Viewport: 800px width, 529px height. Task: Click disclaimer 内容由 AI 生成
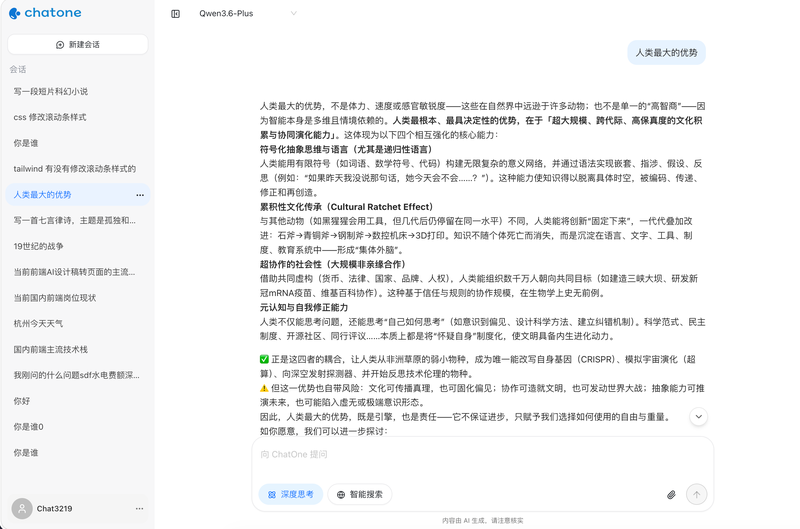tap(483, 521)
